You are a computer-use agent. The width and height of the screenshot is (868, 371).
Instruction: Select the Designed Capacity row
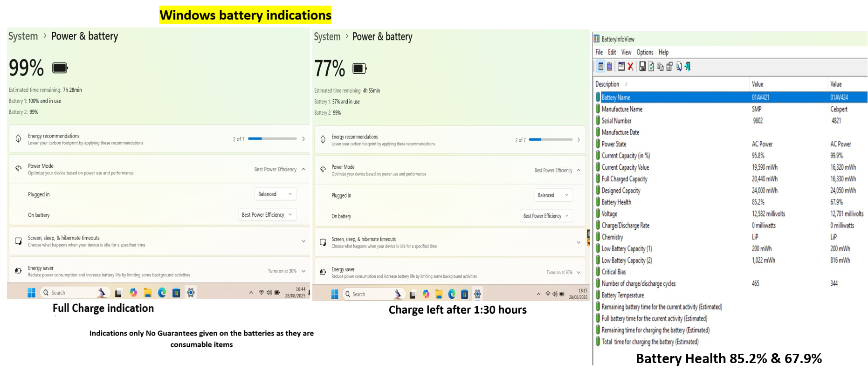[x=730, y=191]
